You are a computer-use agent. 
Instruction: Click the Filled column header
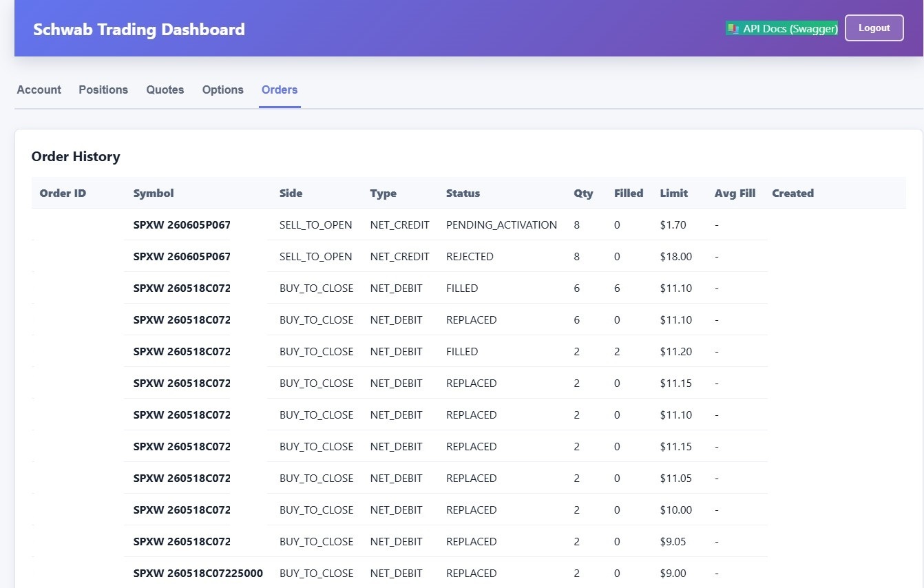[629, 193]
